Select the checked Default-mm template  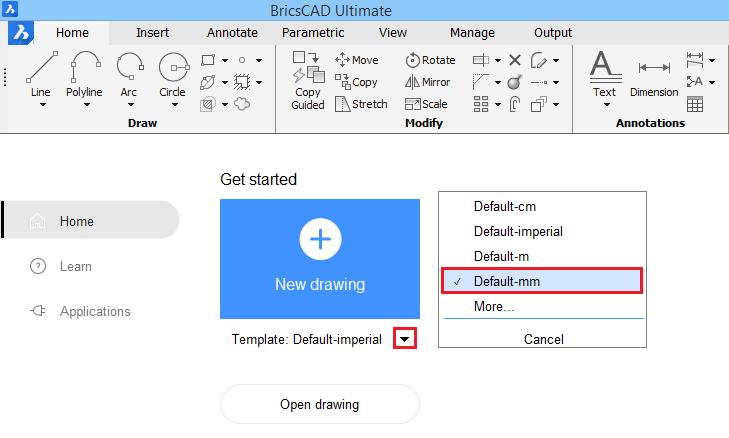coord(542,281)
